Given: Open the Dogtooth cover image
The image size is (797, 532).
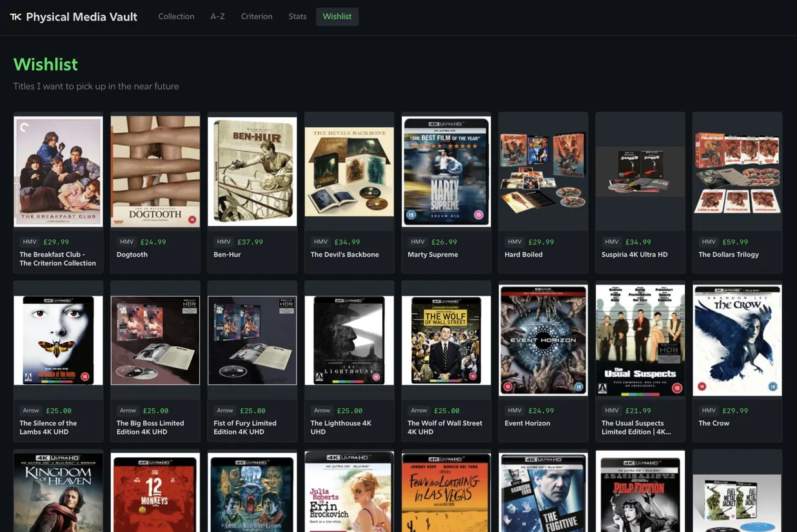Looking at the screenshot, I should 155,171.
